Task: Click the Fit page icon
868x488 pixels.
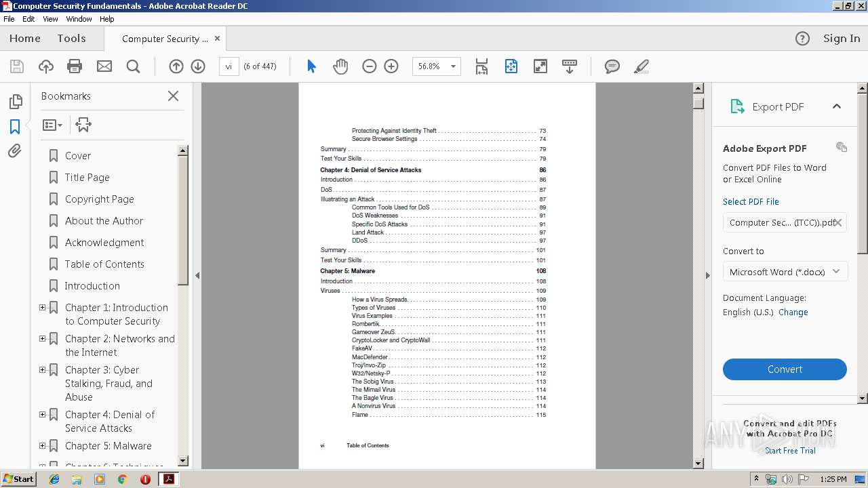Action: point(511,66)
